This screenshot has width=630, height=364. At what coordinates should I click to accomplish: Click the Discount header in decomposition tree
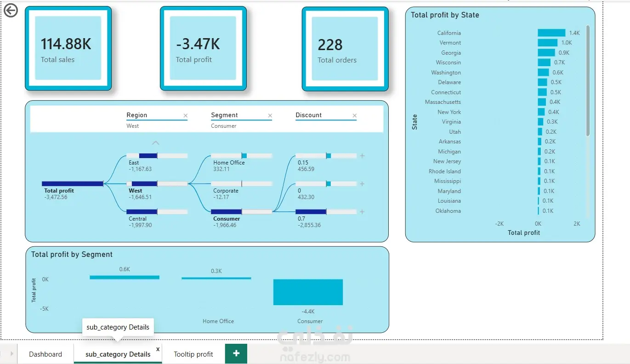coord(309,115)
